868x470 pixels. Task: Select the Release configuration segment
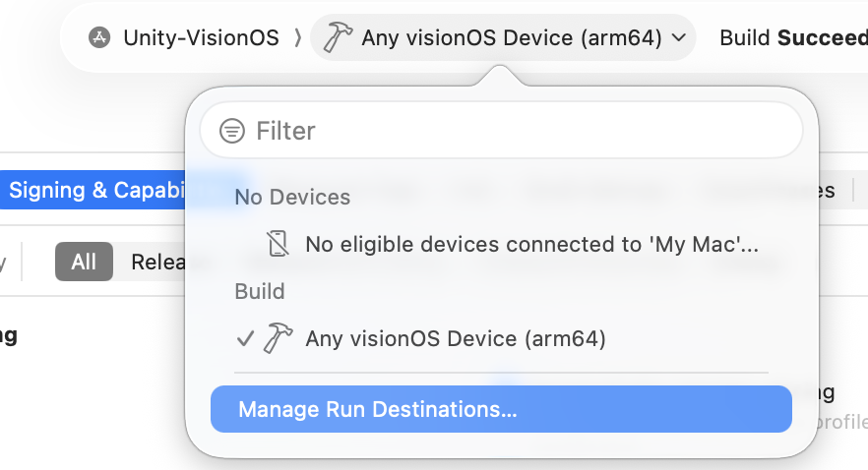tap(157, 262)
